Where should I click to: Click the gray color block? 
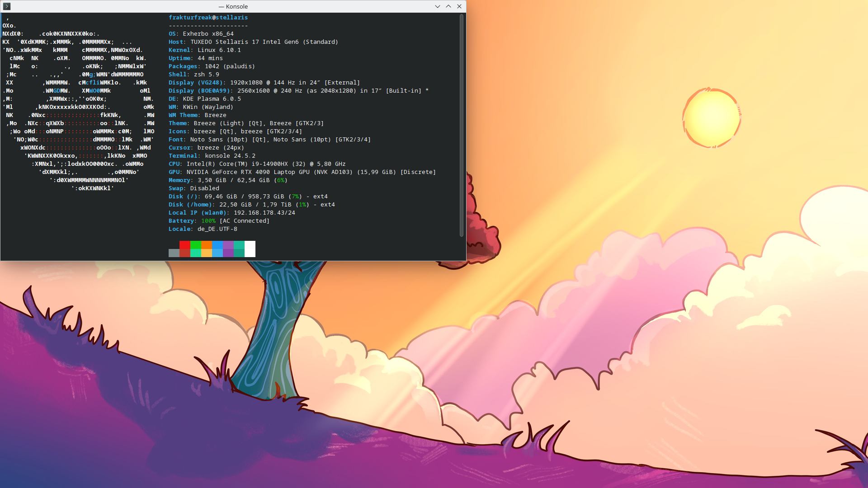174,253
